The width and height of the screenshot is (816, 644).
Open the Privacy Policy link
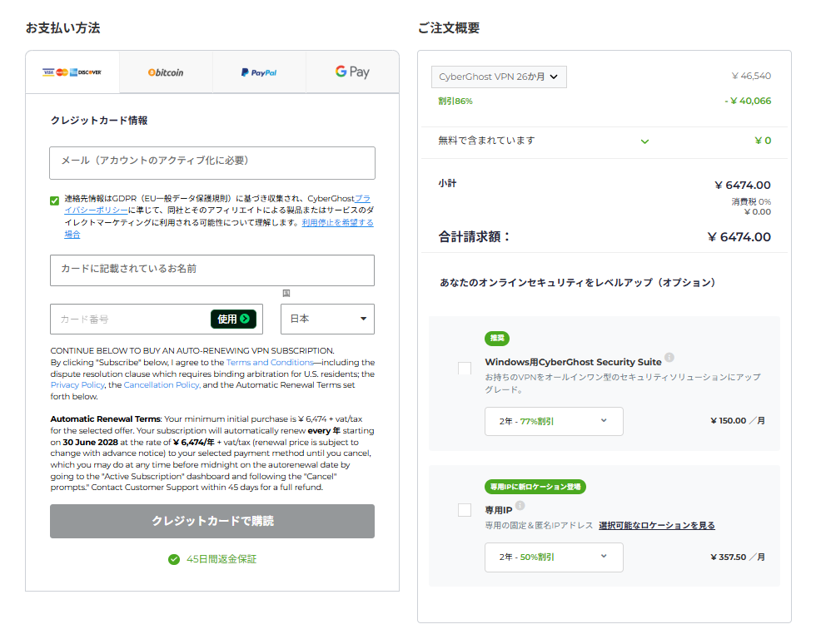click(77, 385)
